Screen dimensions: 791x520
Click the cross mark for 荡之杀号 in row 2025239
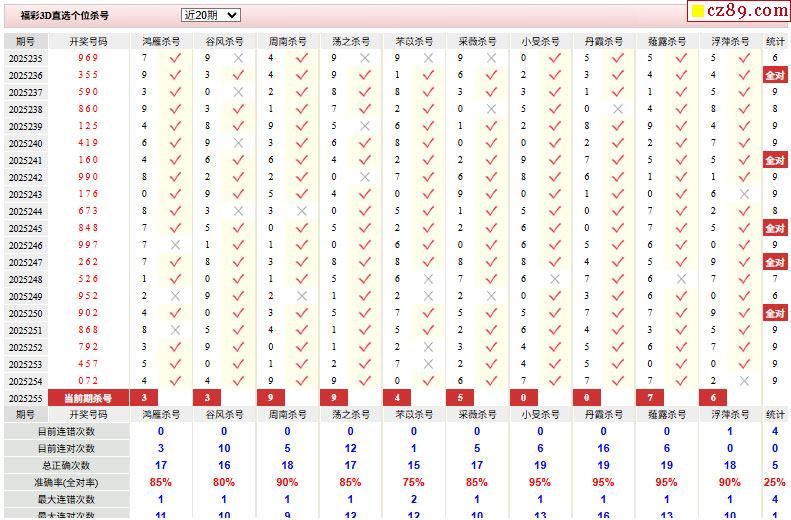[365, 126]
